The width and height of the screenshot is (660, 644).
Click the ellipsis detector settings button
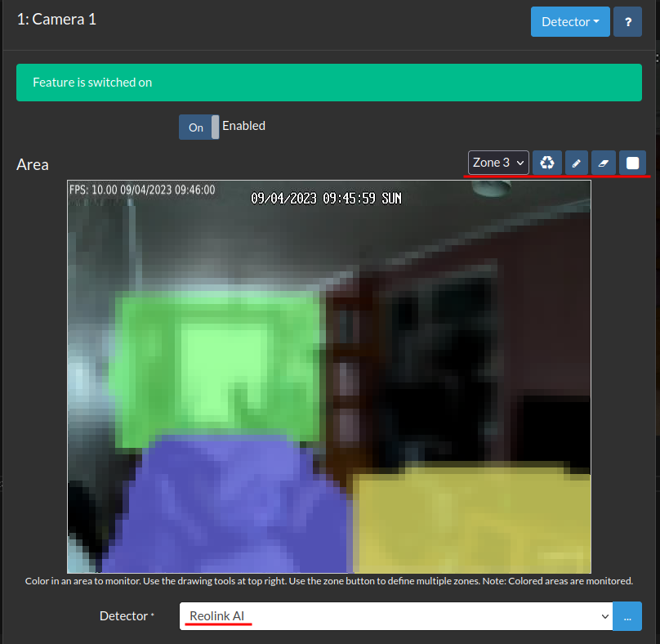[x=627, y=615]
